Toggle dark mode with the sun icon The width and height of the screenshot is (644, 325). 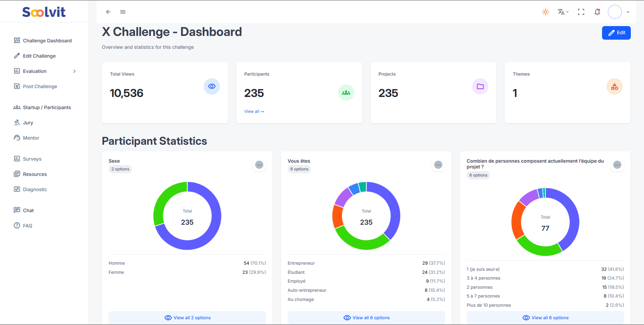pyautogui.click(x=545, y=12)
